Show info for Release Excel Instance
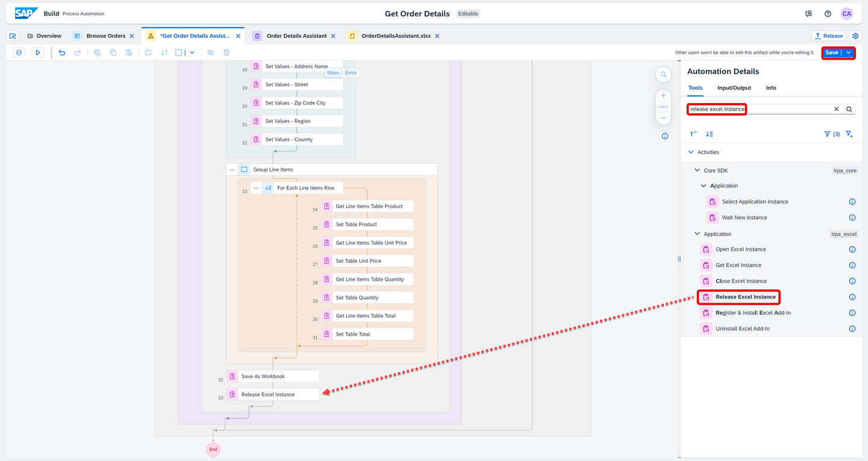 (x=852, y=297)
